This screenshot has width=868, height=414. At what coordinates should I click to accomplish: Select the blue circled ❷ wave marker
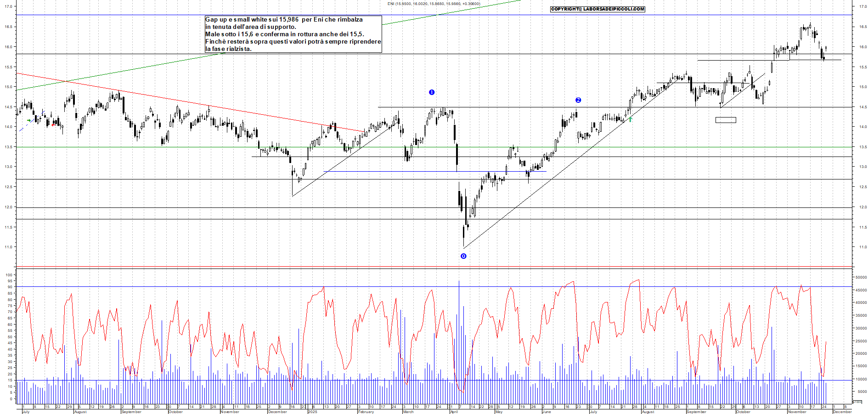point(578,99)
